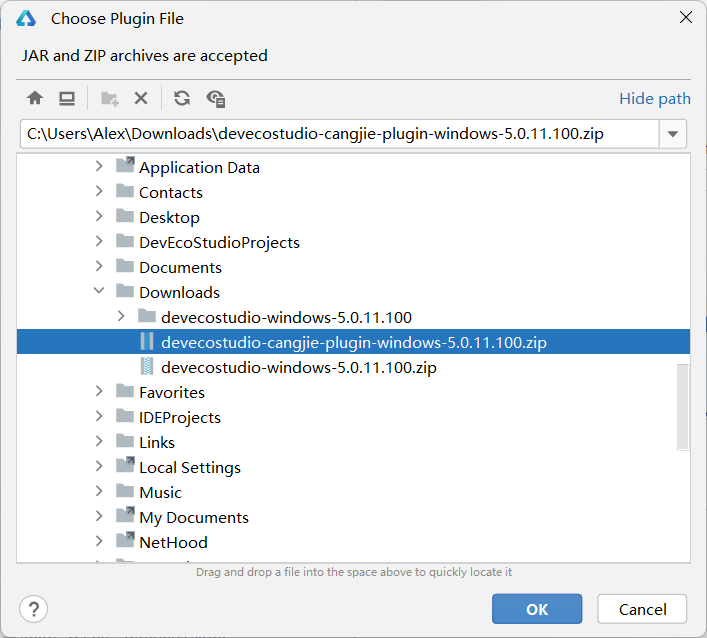Click the Hide path link
This screenshot has height=638, width=707.
pos(654,98)
